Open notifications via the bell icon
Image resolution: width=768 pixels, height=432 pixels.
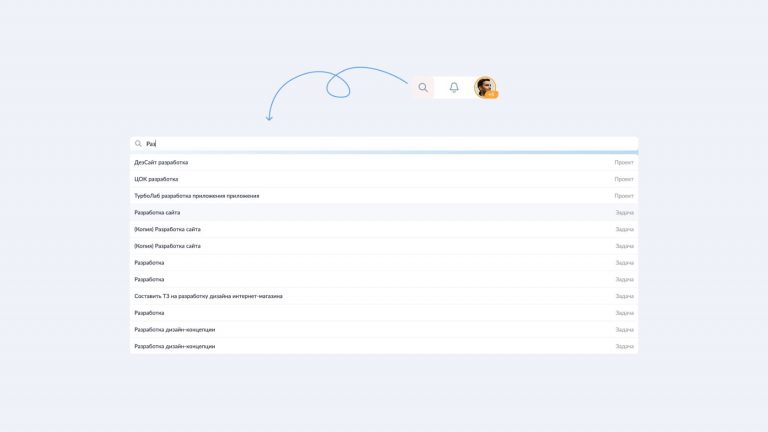tap(454, 88)
